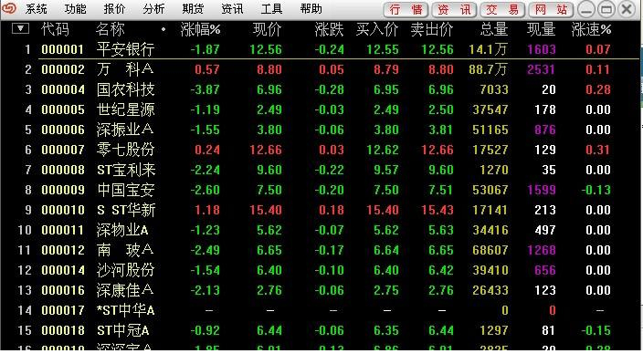
Task: Sort by the 现价 column header
Action: 268,29
